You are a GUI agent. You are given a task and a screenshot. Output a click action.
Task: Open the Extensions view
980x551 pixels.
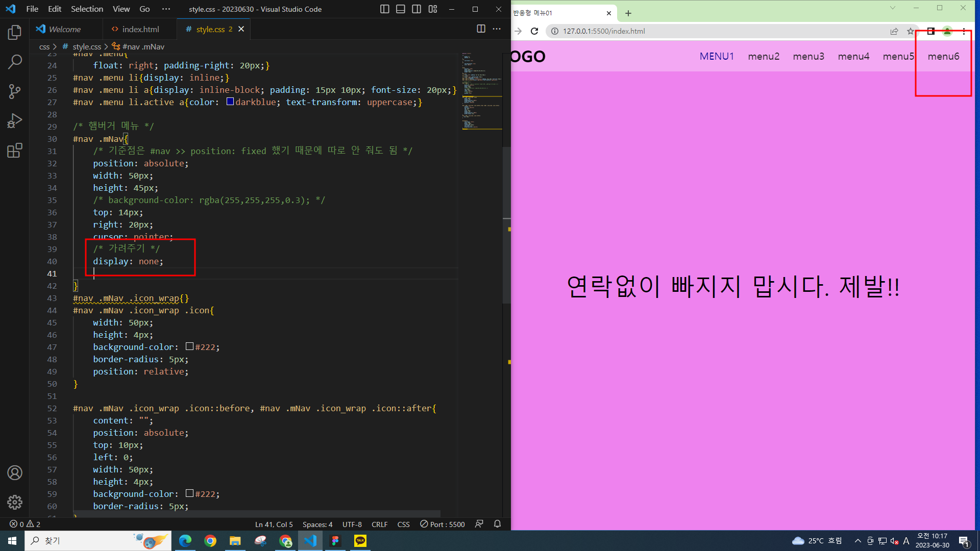coord(15,151)
